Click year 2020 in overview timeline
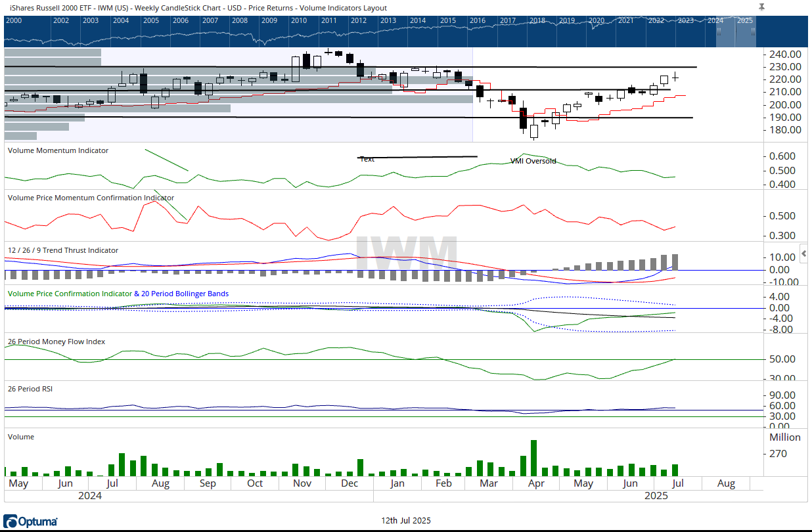The image size is (812, 532). [x=597, y=20]
